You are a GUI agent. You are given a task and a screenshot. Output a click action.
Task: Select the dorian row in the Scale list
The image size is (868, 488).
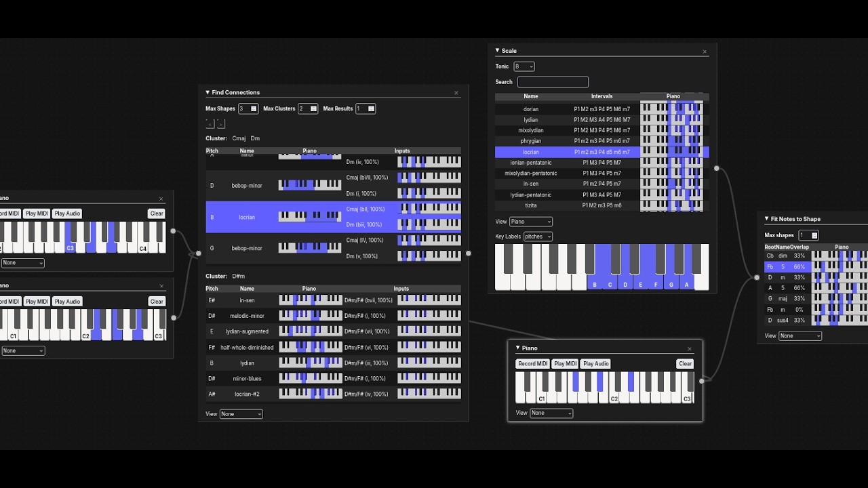coord(602,109)
